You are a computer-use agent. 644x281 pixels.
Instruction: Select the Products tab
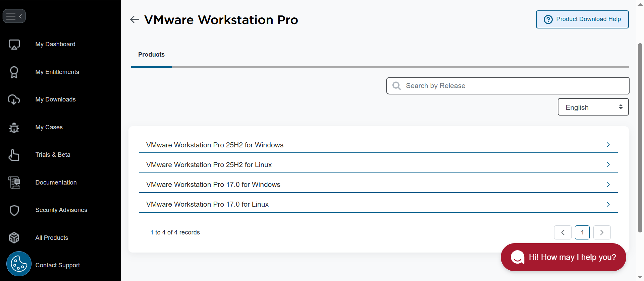(152, 55)
